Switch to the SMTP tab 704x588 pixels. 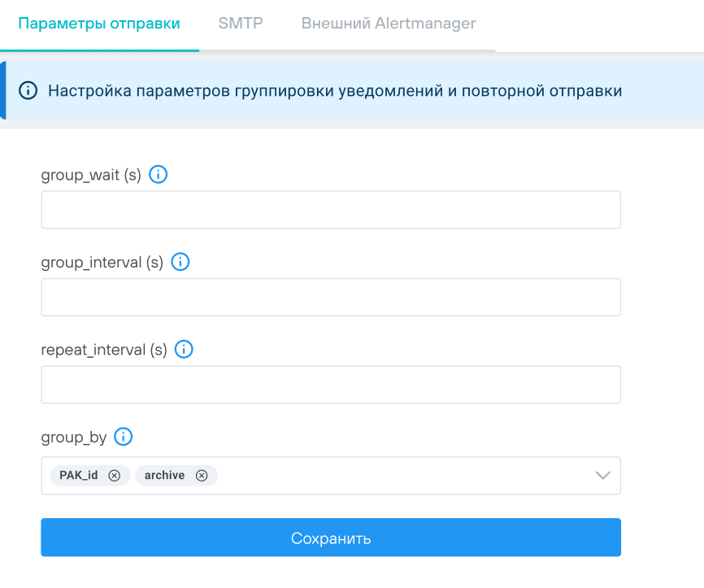[241, 24]
